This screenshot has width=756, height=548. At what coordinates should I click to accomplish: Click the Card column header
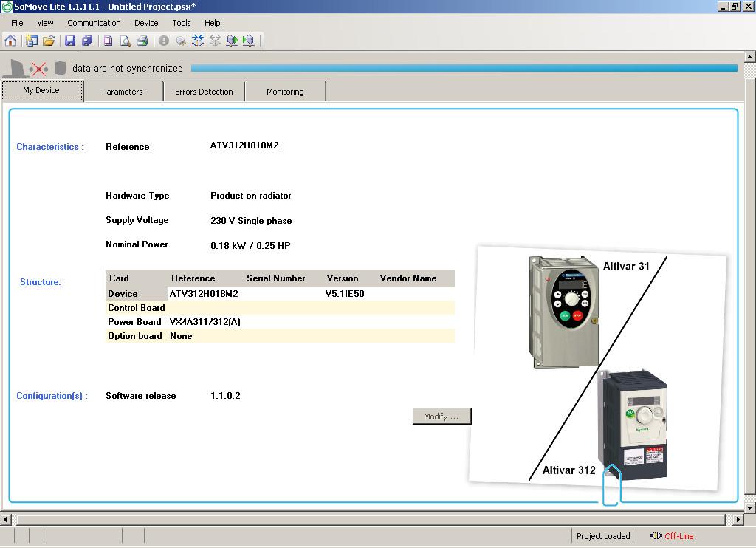[119, 278]
